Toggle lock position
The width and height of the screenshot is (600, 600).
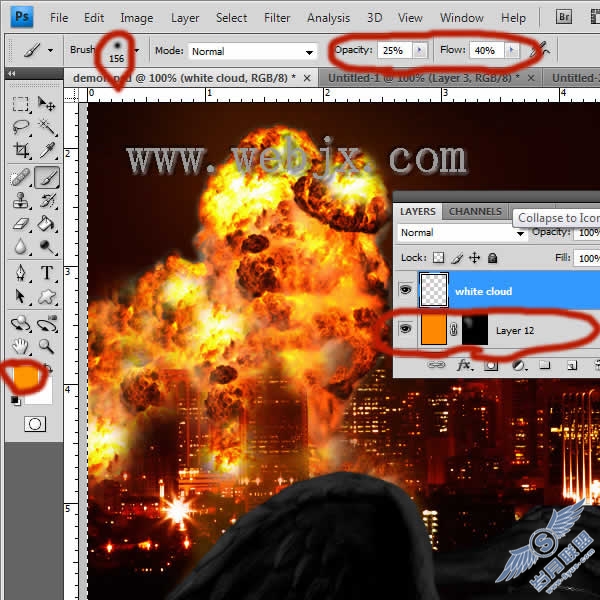tap(474, 258)
